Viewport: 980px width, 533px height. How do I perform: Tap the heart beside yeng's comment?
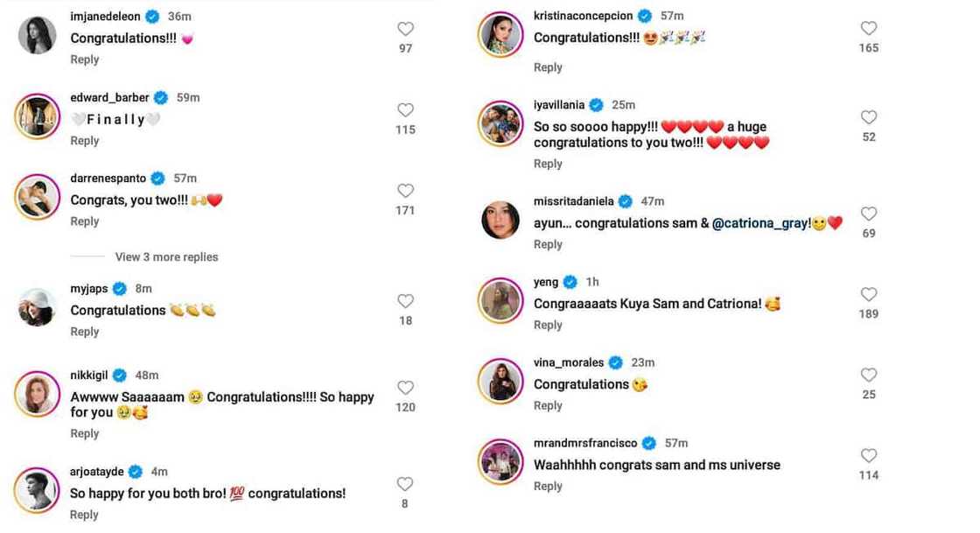pyautogui.click(x=868, y=294)
